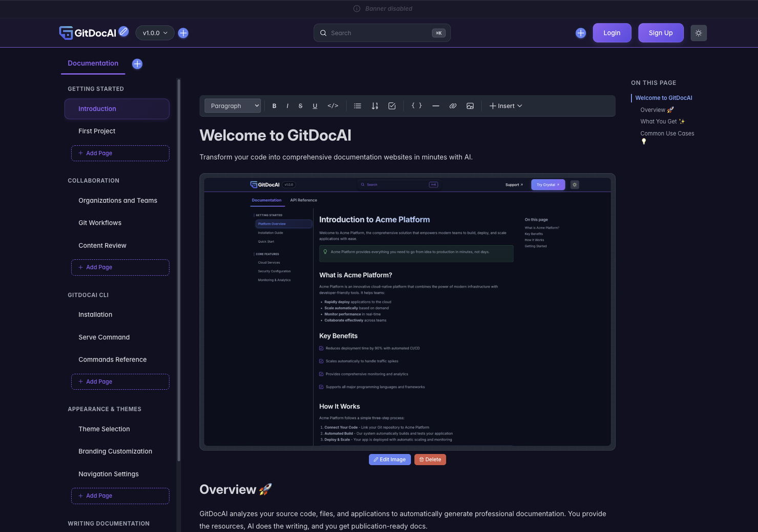Toggle bold formatting in editor toolbar
The width and height of the screenshot is (758, 532).
274,106
